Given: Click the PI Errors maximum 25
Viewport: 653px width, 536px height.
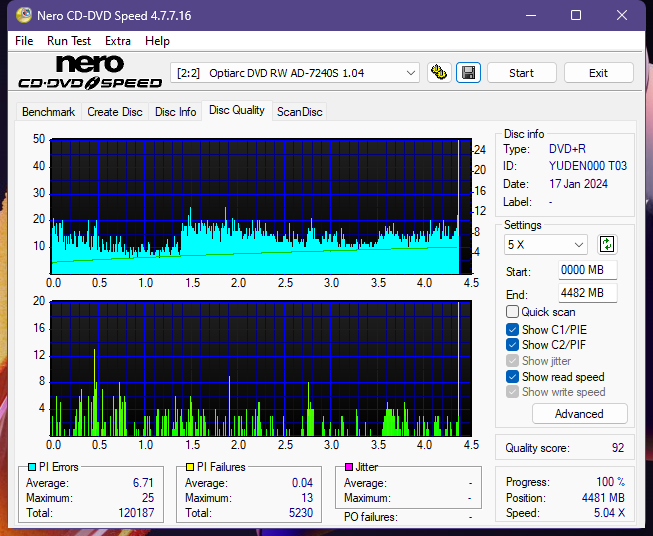Looking at the screenshot, I should tap(148, 498).
